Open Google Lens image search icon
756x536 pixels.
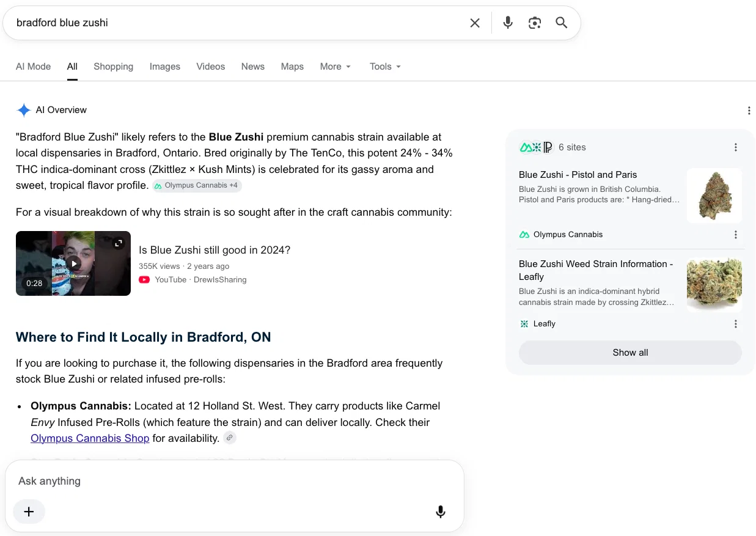tap(535, 23)
